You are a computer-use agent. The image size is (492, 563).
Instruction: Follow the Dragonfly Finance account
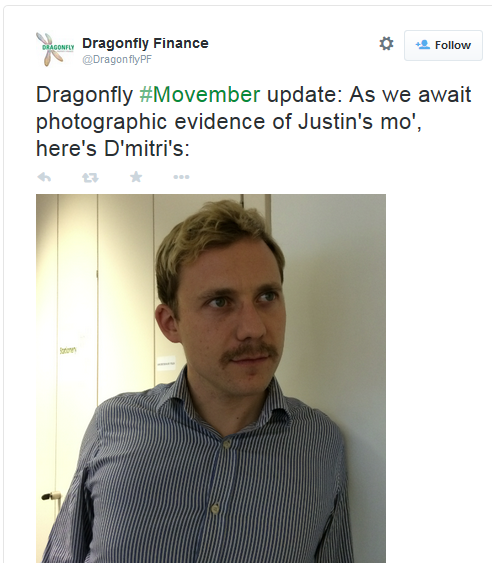443,45
